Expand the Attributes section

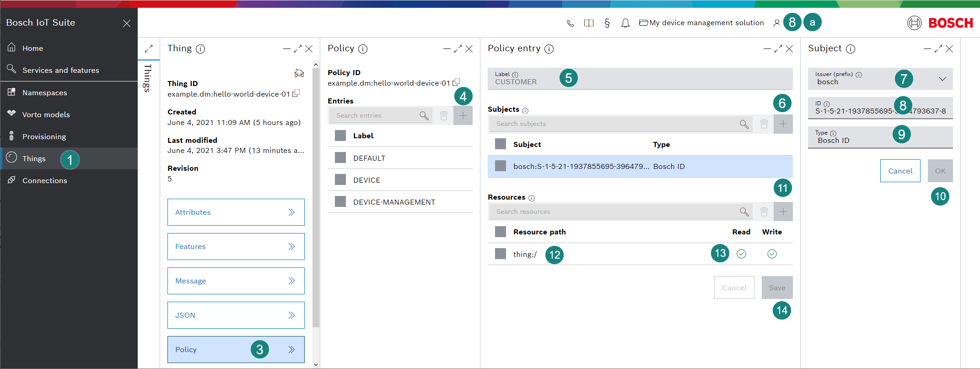coord(236,212)
